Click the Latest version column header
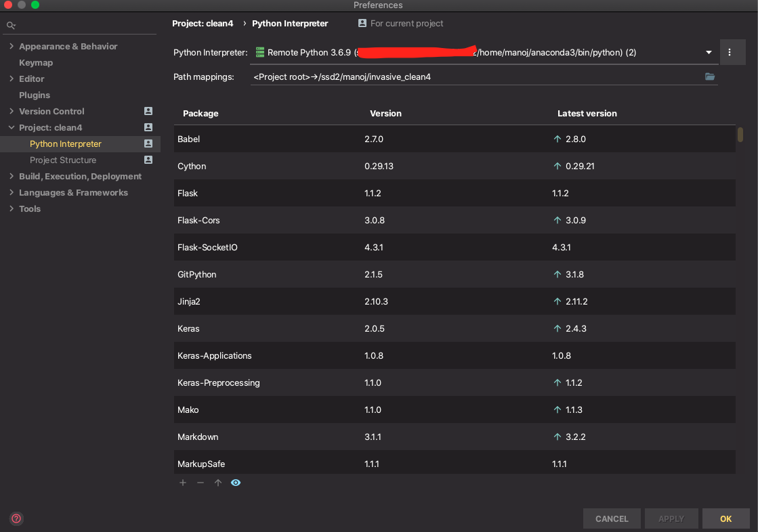Viewport: 758px width, 532px height. 587,113
